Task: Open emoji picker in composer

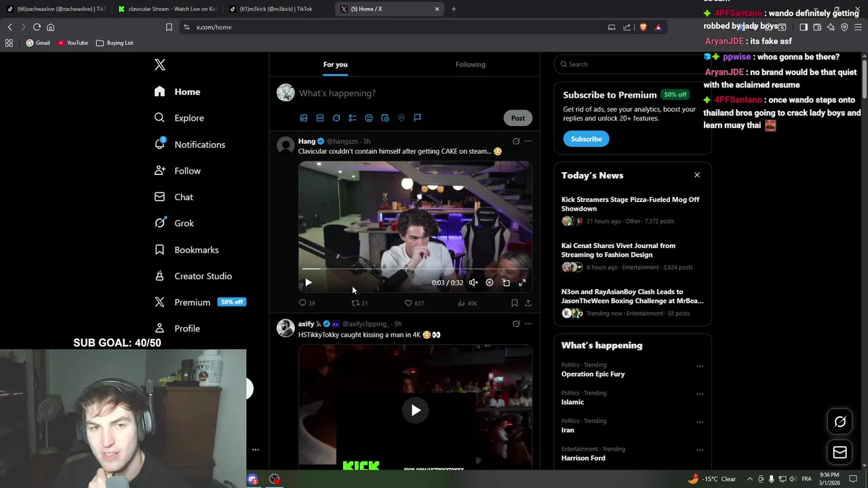Action: (369, 118)
